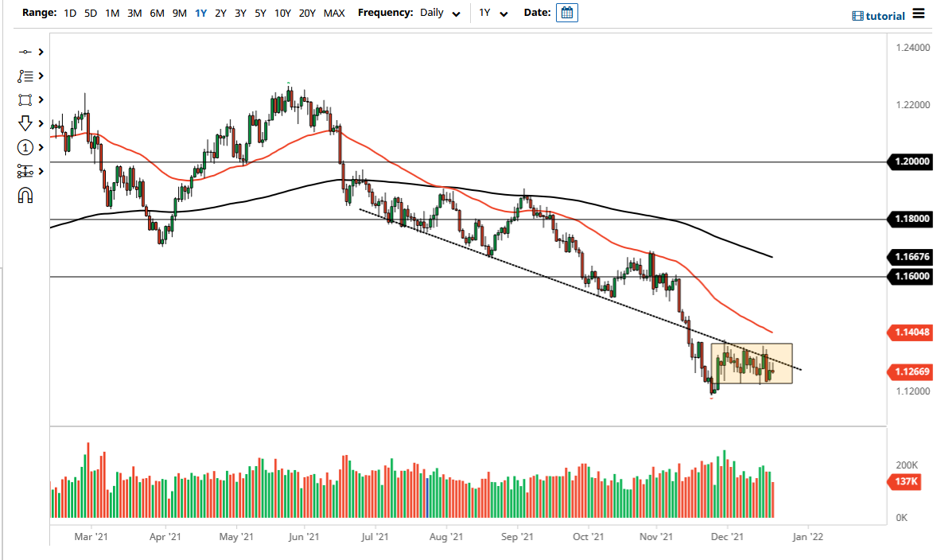This screenshot has width=937, height=560.
Task: Select the trend line drawing tool
Action: click(x=25, y=51)
